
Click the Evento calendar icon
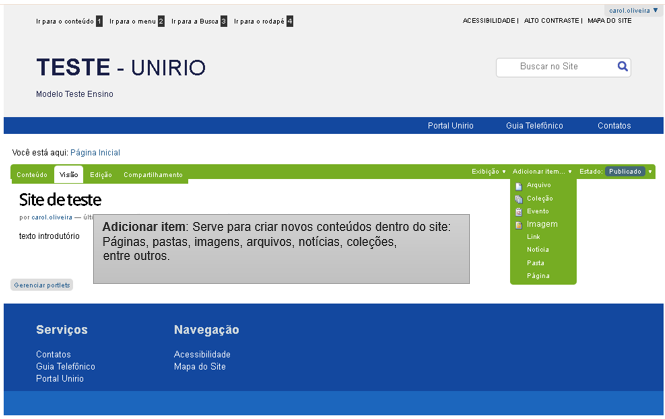point(518,211)
